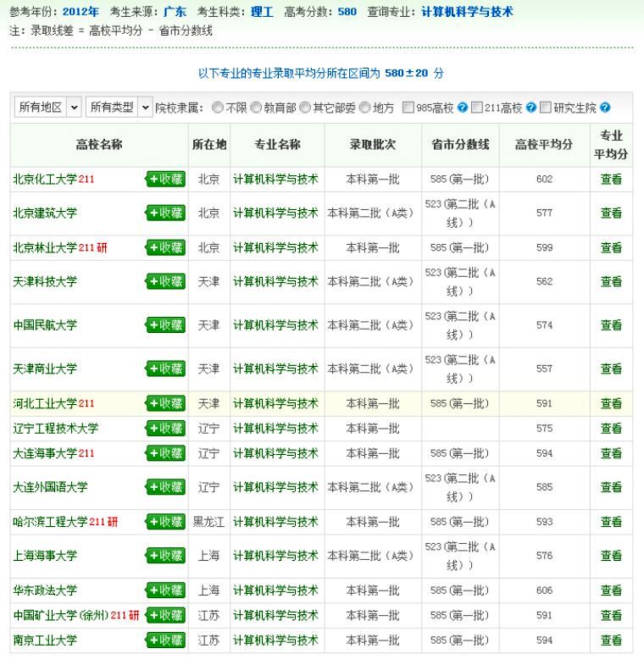This screenshot has width=644, height=665.
Task: Open the 所有类型 dropdown
Action: [x=119, y=108]
